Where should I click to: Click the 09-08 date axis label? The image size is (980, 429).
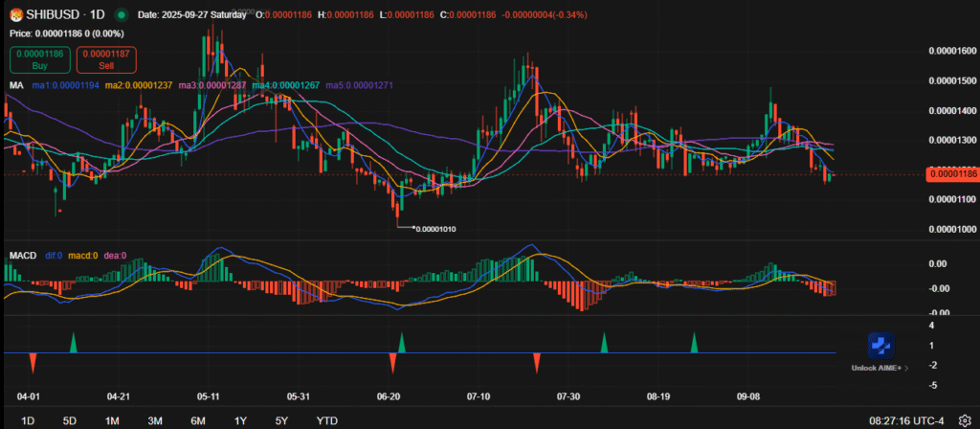[747, 396]
